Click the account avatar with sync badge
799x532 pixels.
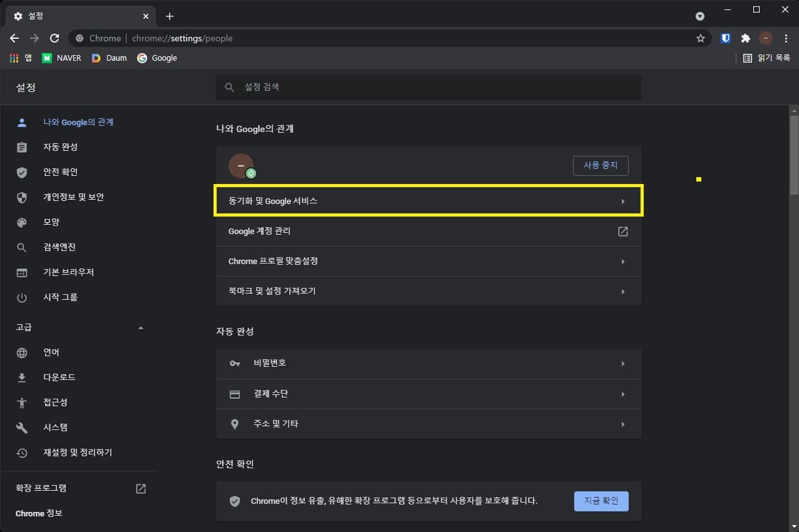pos(242,166)
